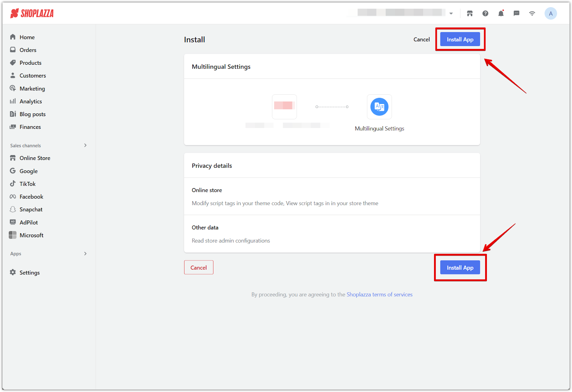This screenshot has height=392, width=572.
Task: Open the storefront icon in top bar
Action: coord(470,14)
